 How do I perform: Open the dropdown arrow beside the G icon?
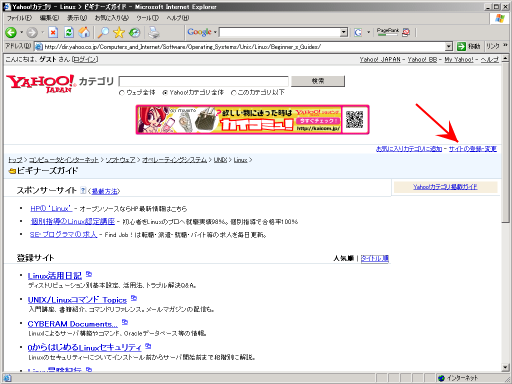(368, 32)
